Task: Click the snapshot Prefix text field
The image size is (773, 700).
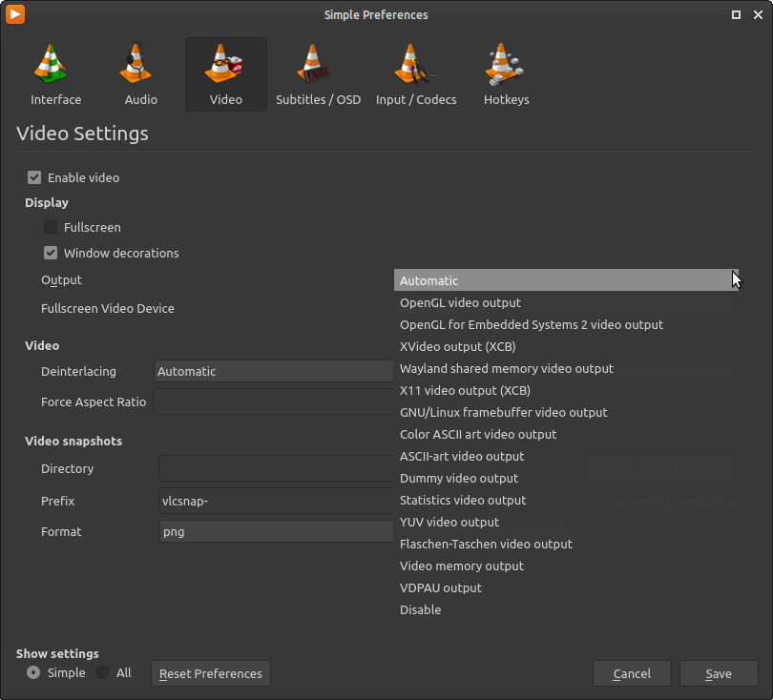Action: [277, 502]
